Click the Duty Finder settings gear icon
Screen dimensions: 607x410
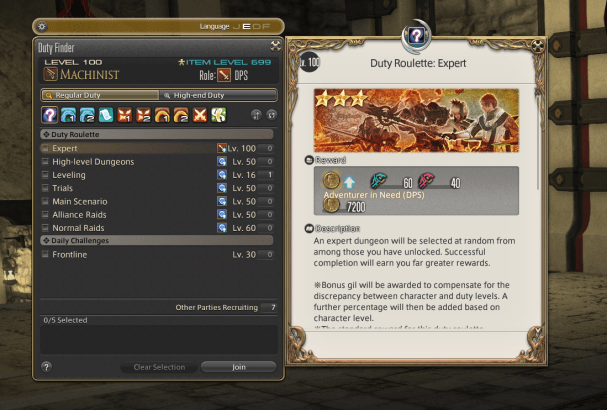coord(42,26)
